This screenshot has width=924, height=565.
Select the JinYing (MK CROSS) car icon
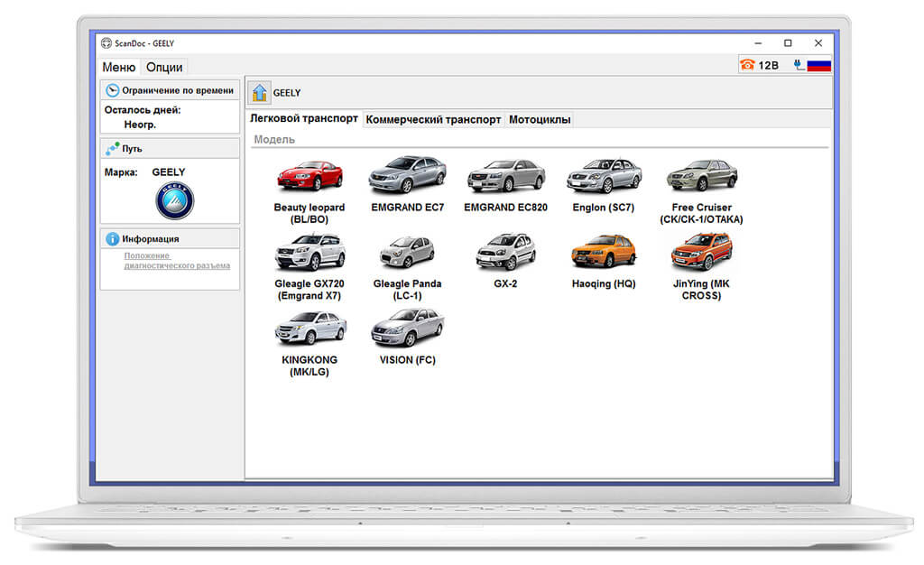pyautogui.click(x=702, y=251)
